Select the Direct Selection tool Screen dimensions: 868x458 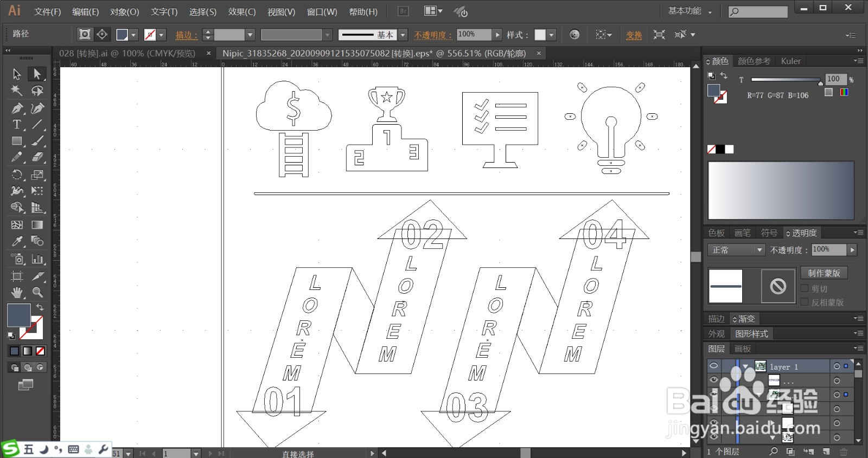pyautogui.click(x=37, y=74)
